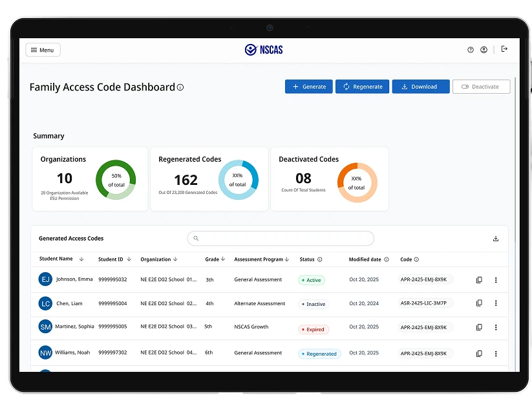Click the Deactivate button
Screen dimensions: 532x399
pyautogui.click(x=481, y=87)
